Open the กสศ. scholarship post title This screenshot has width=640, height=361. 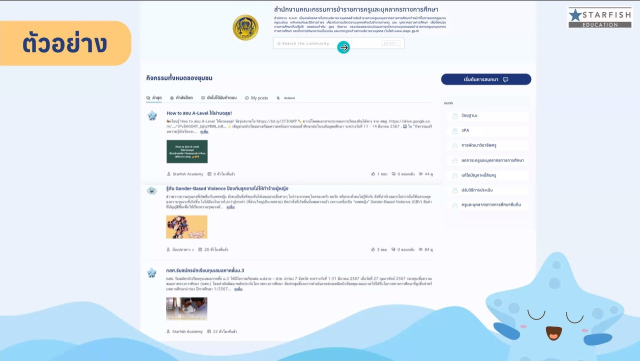click(205, 270)
